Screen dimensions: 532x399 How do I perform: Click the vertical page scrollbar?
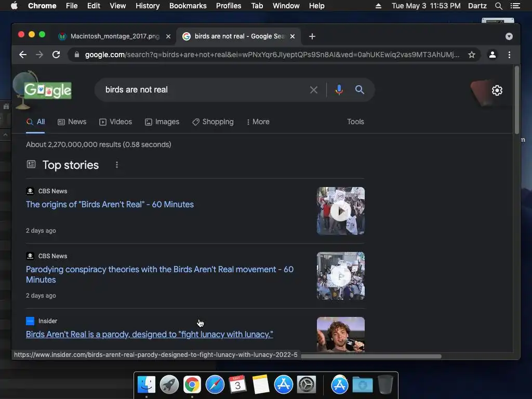click(517, 100)
